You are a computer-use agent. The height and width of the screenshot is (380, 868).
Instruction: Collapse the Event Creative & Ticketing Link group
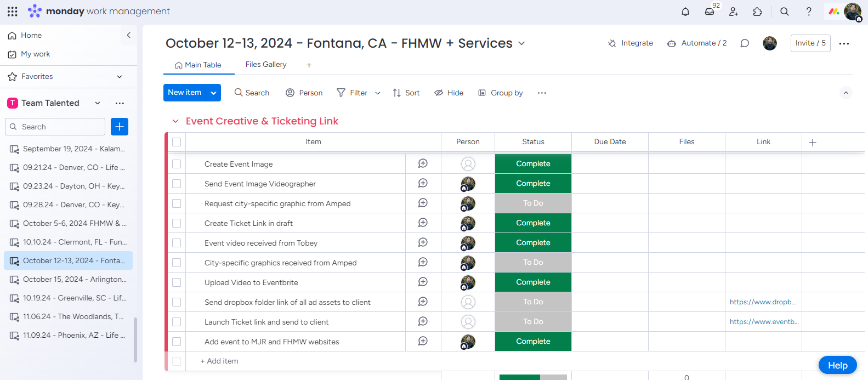[x=175, y=121]
